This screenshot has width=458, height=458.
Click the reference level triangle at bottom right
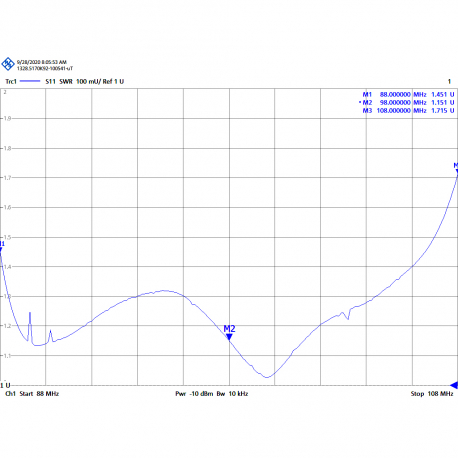pos(454,385)
